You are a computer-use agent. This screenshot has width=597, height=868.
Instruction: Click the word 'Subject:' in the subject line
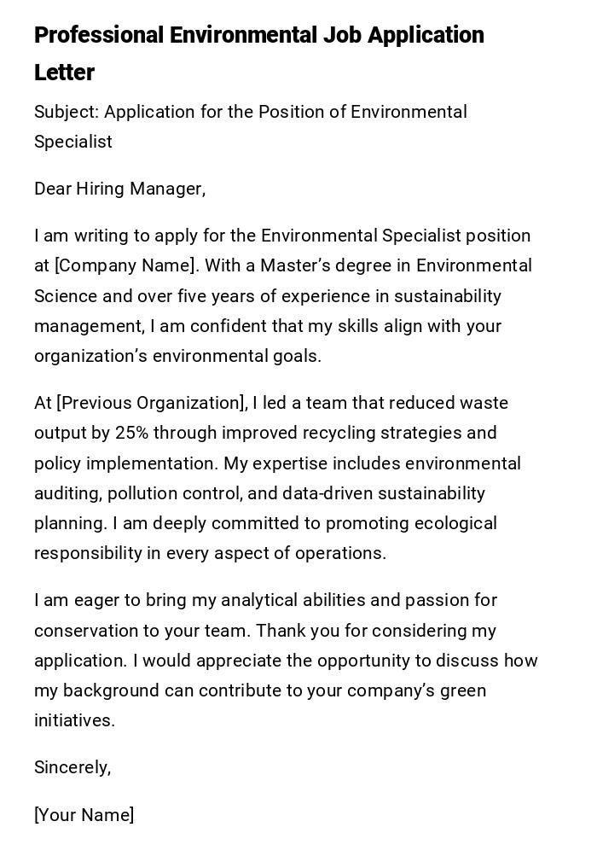[x=67, y=113]
